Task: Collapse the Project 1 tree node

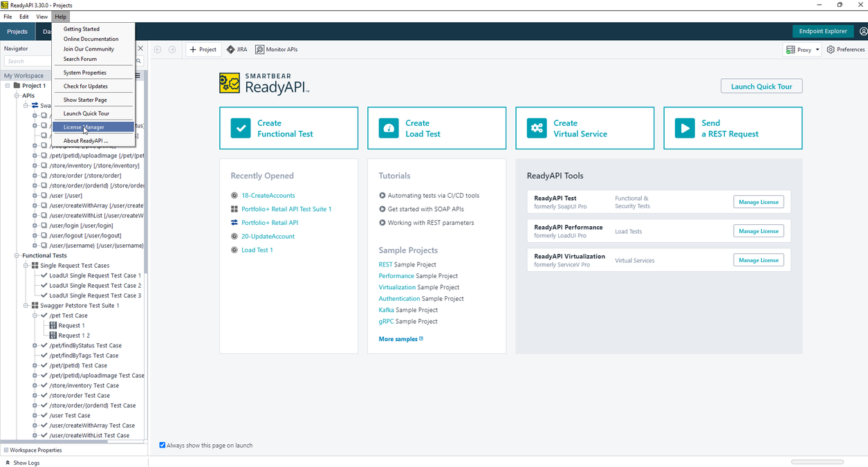Action: click(8, 86)
